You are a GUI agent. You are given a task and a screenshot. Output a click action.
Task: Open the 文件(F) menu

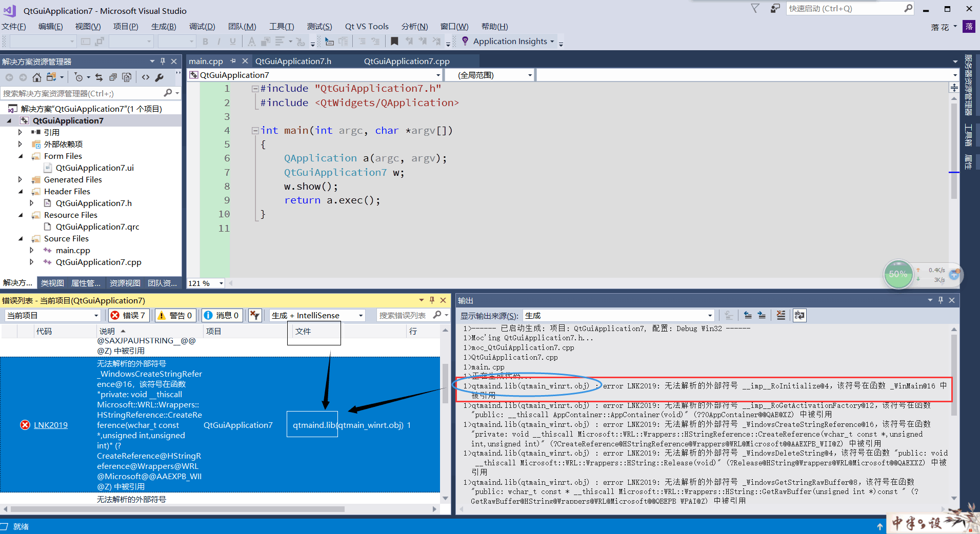[x=14, y=27]
